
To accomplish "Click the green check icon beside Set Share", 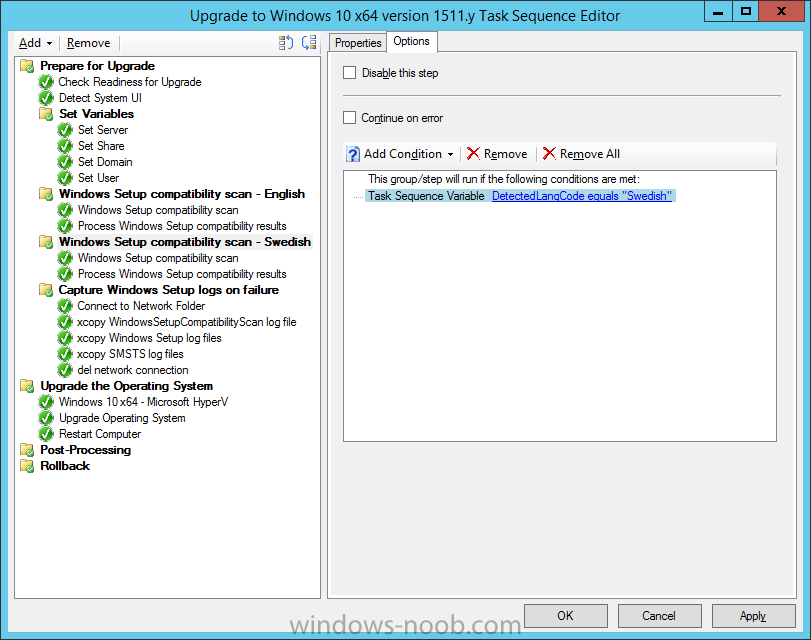I will pos(65,146).
